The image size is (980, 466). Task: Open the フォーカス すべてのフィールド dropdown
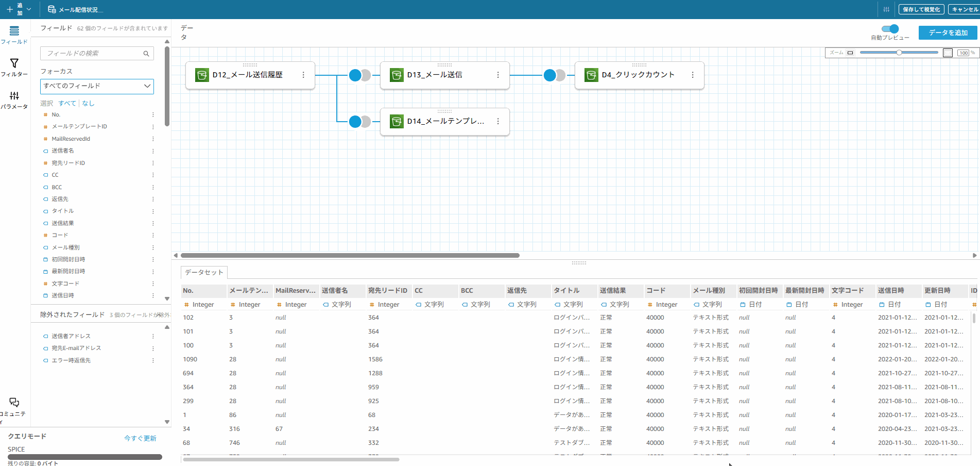click(97, 86)
